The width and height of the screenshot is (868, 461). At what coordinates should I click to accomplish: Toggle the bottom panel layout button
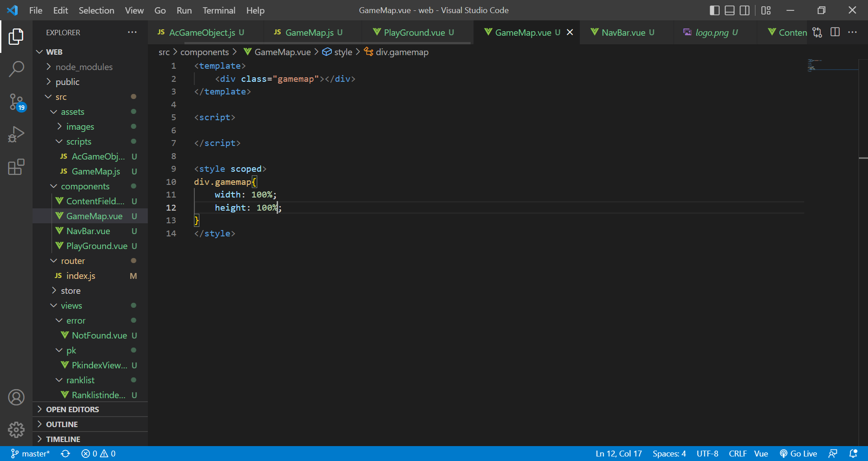point(730,10)
